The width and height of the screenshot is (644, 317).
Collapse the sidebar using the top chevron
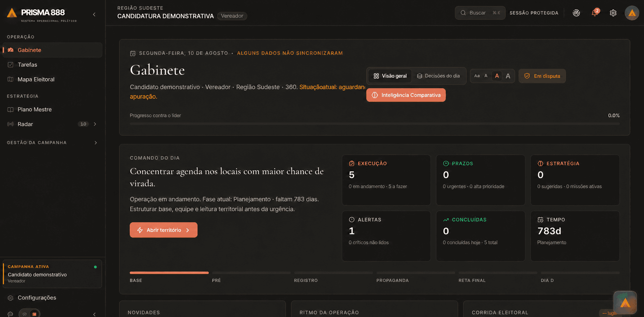pos(94,14)
